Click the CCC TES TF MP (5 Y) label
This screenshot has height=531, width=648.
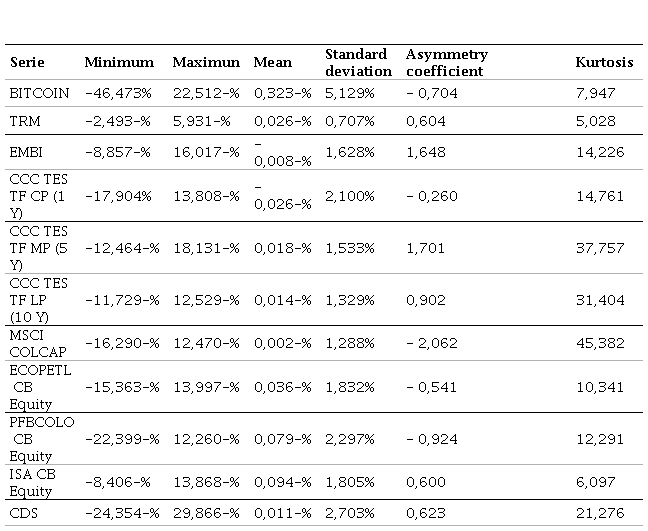[x=38, y=247]
